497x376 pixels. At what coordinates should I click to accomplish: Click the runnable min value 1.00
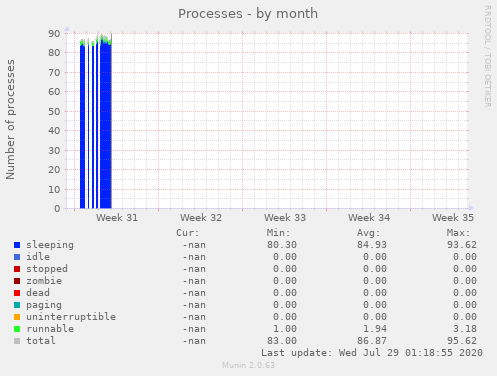pos(285,329)
